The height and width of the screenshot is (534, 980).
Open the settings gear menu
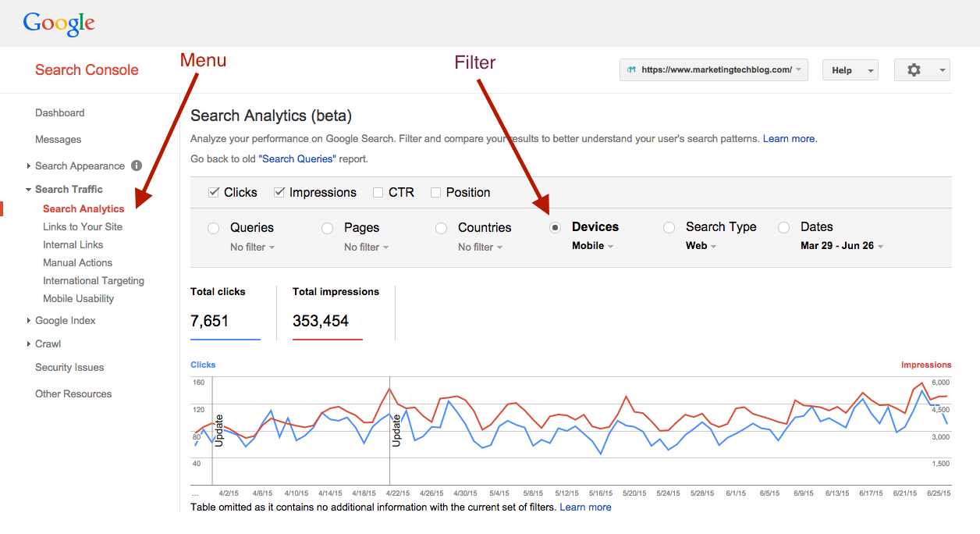pos(921,70)
